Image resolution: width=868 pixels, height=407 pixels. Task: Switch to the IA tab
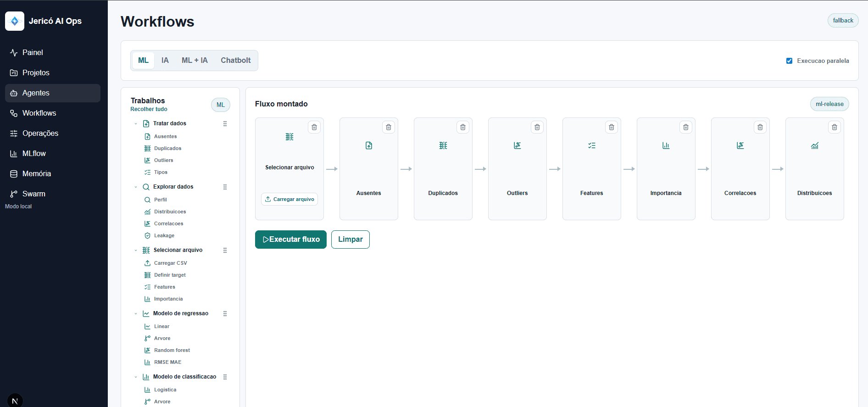pyautogui.click(x=165, y=61)
